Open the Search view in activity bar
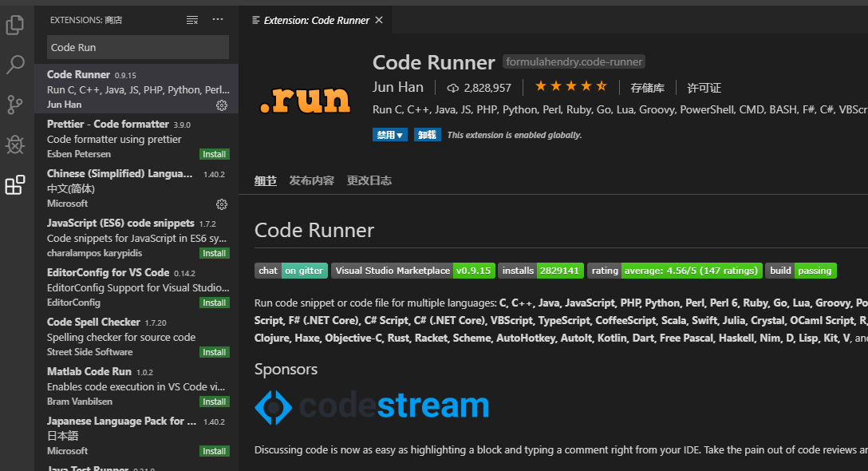Image resolution: width=868 pixels, height=471 pixels. coord(15,65)
